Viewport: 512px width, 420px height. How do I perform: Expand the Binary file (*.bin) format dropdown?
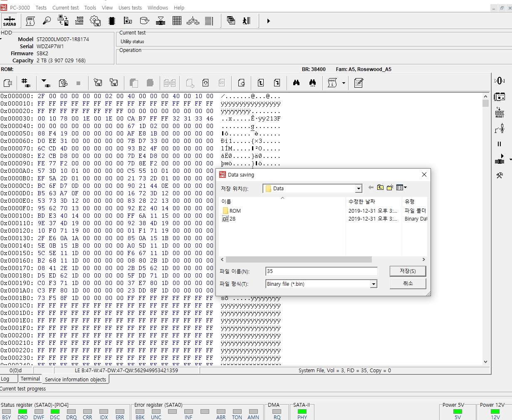[373, 284]
